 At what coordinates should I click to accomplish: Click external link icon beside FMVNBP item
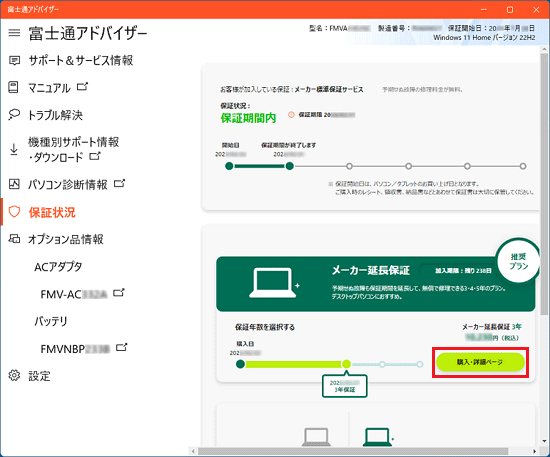point(121,347)
